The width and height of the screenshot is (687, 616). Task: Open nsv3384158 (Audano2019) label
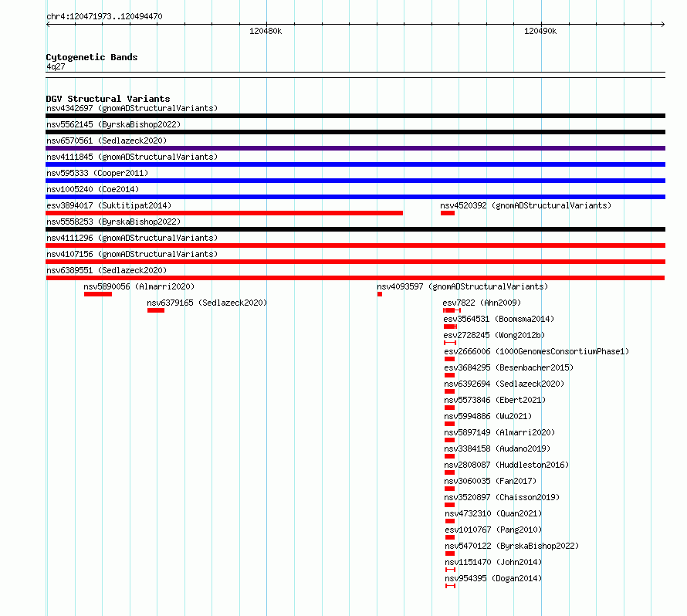497,448
